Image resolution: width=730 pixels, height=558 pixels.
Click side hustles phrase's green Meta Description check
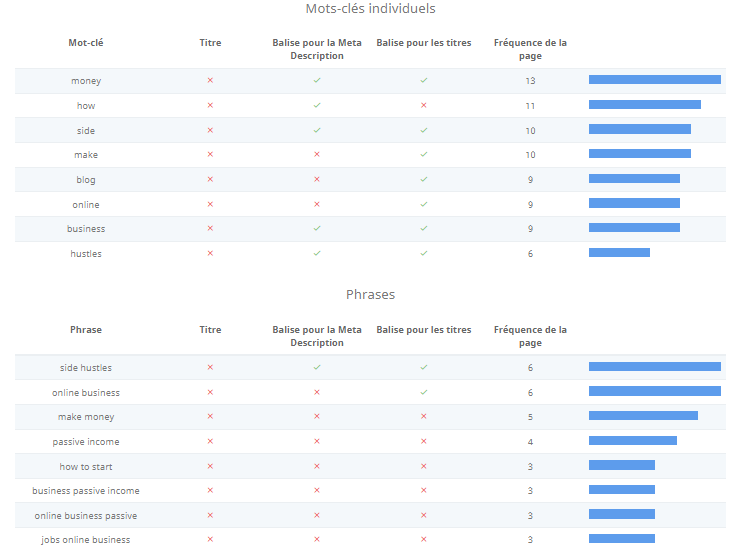coord(316,367)
